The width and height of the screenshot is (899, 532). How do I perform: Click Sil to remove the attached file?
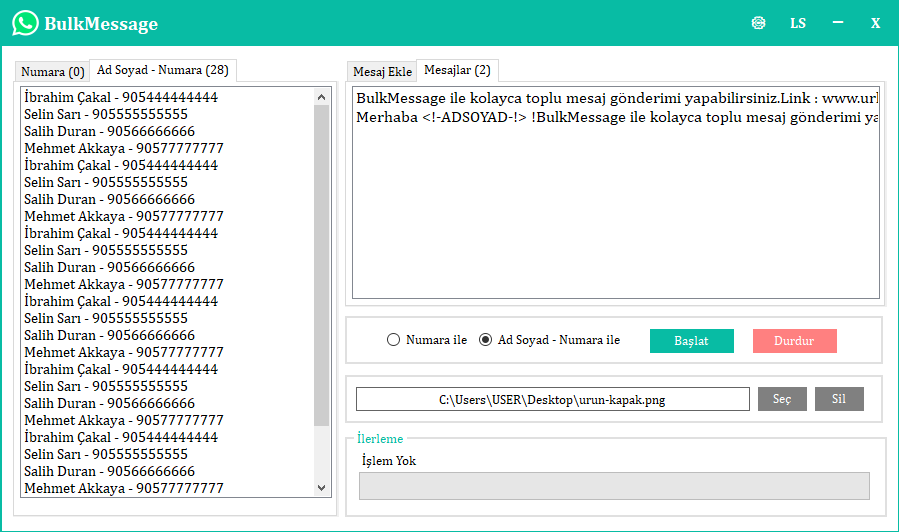pyautogui.click(x=839, y=399)
